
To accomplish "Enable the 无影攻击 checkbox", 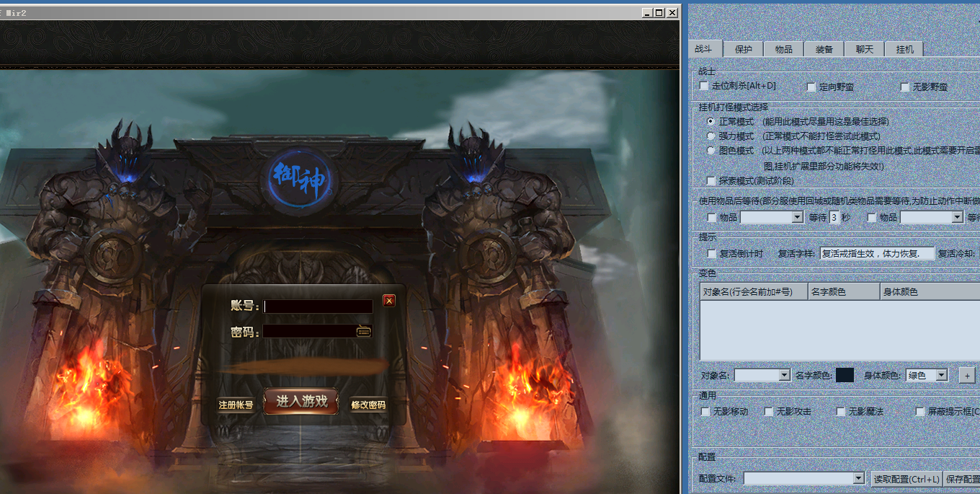I will (x=769, y=411).
